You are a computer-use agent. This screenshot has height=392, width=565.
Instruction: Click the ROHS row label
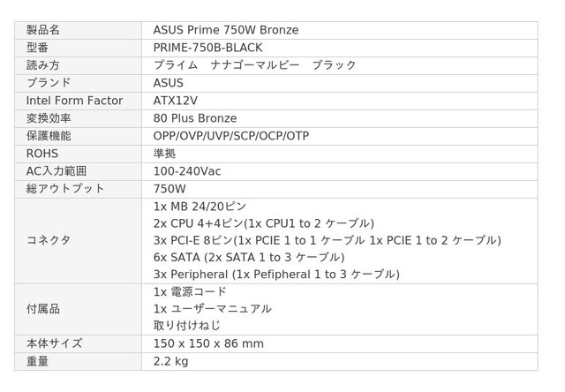(42, 154)
